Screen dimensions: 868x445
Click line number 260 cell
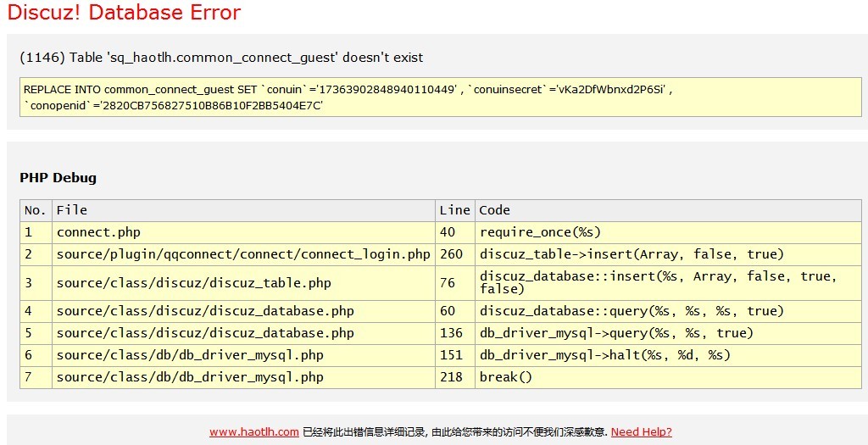[x=451, y=254]
